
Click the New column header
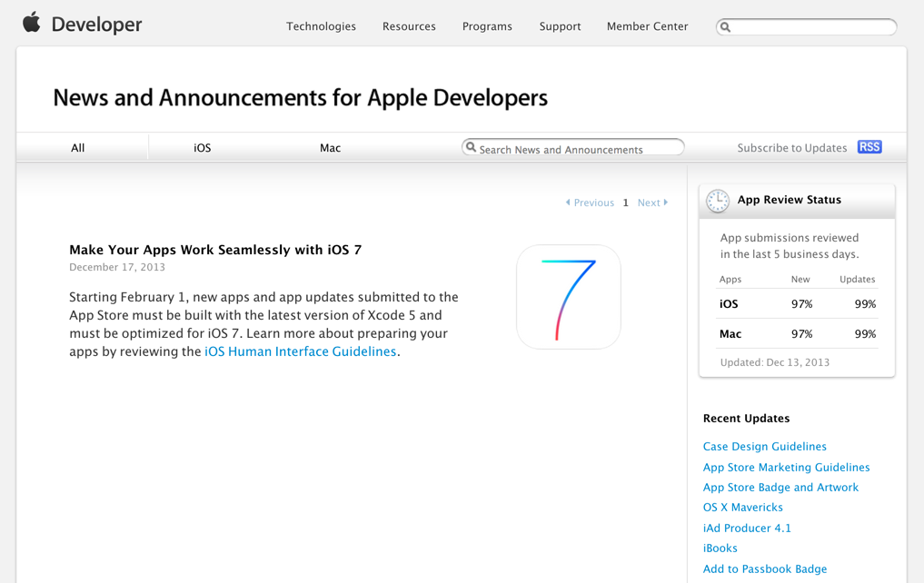coord(800,279)
